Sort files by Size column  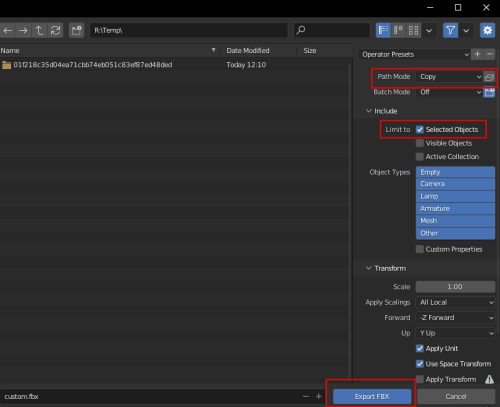click(310, 51)
